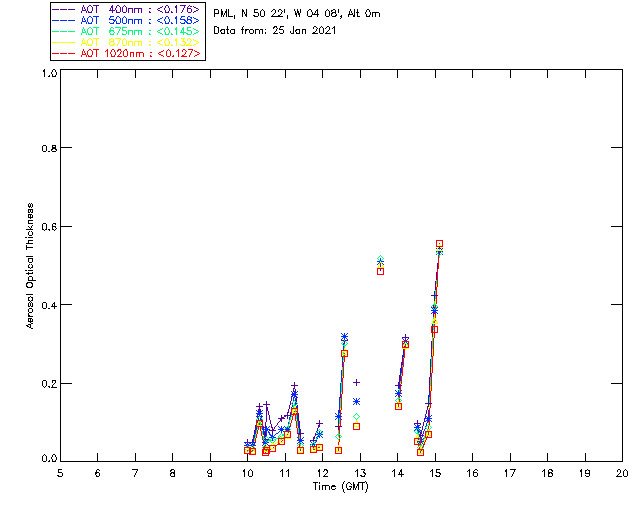Click the blue asterisk peak just above 0.3 at 12.5 GMT
640x512 pixels.
click(x=344, y=337)
